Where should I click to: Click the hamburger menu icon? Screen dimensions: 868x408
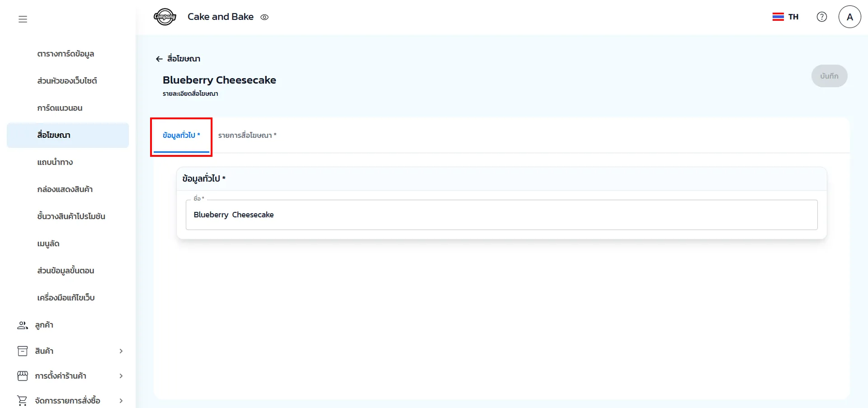(x=23, y=19)
